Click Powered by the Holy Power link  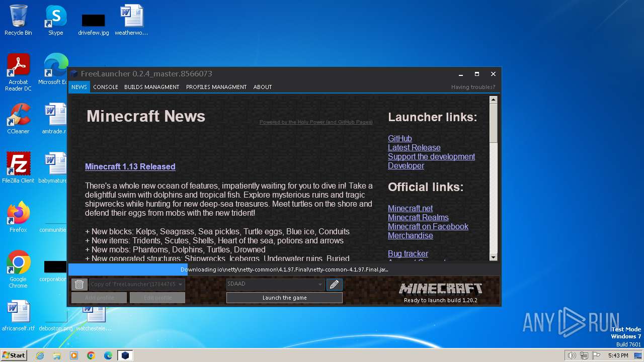point(316,122)
